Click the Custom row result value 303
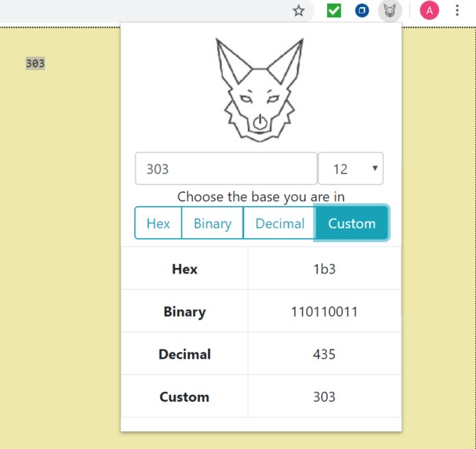This screenshot has height=449, width=476. pos(324,396)
